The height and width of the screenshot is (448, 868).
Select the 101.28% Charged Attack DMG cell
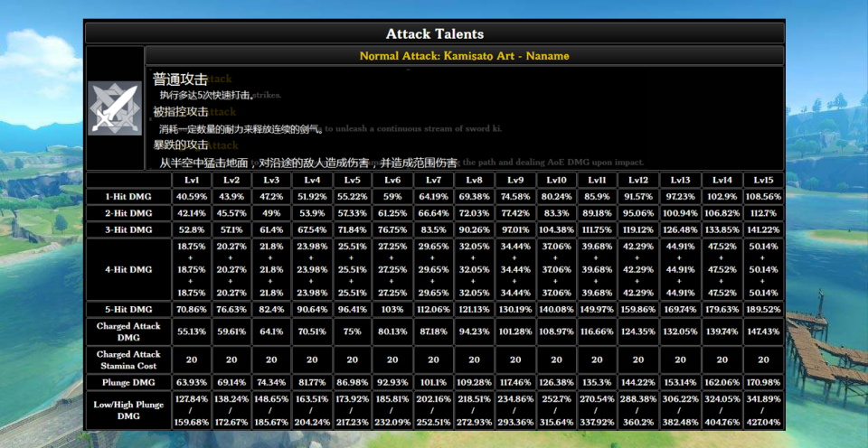[515, 331]
